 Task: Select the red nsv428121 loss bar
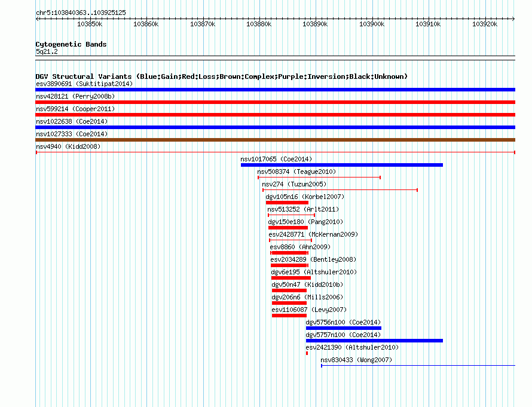[275, 102]
